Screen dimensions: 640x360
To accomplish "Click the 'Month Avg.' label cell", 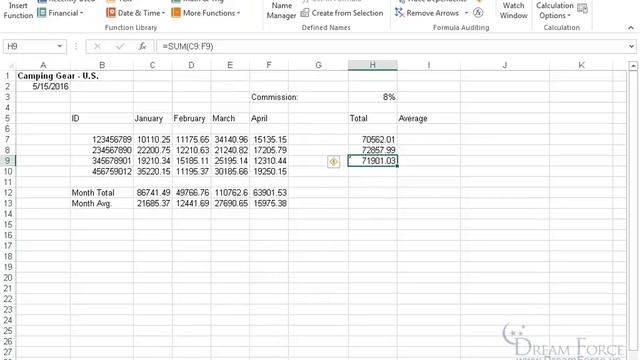I will coord(102,203).
